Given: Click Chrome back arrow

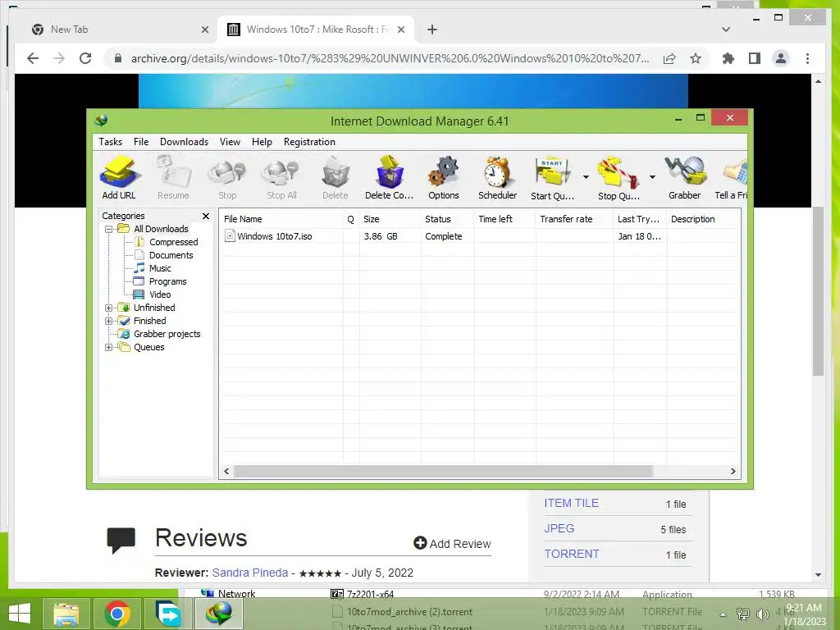Looking at the screenshot, I should [x=33, y=58].
